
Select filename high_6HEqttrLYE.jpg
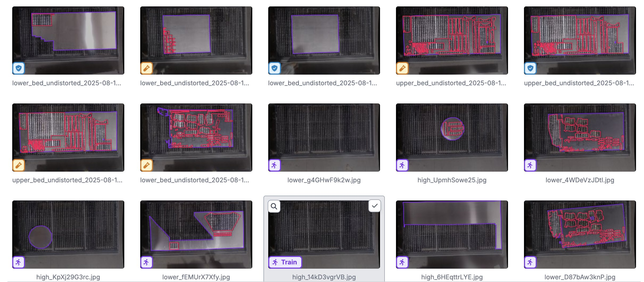tap(452, 277)
